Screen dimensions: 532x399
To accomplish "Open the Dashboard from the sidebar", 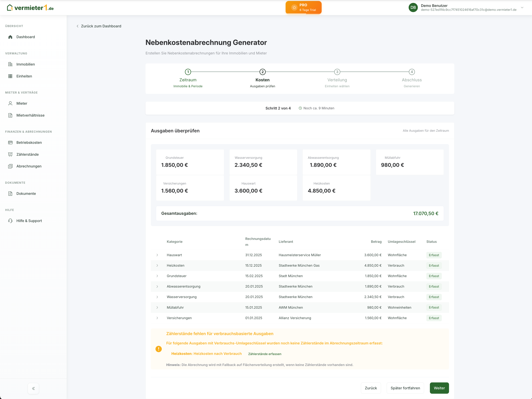I will click(25, 37).
